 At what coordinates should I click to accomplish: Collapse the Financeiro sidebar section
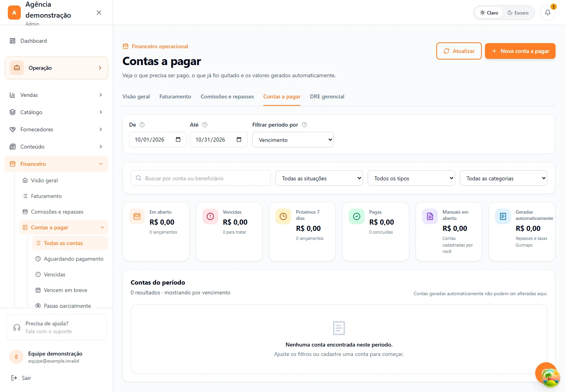pos(56,164)
